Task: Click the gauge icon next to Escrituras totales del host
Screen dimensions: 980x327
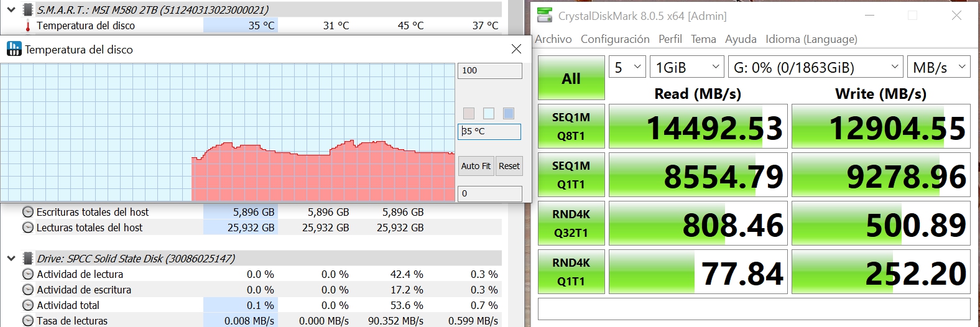Action: (x=28, y=212)
